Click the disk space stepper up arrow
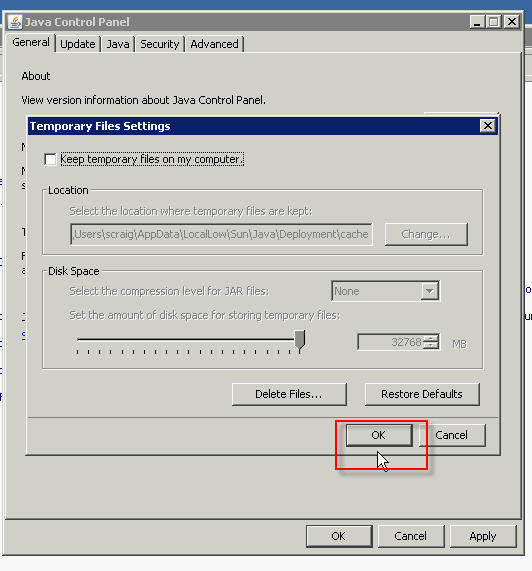The width and height of the screenshot is (532, 571). point(432,338)
